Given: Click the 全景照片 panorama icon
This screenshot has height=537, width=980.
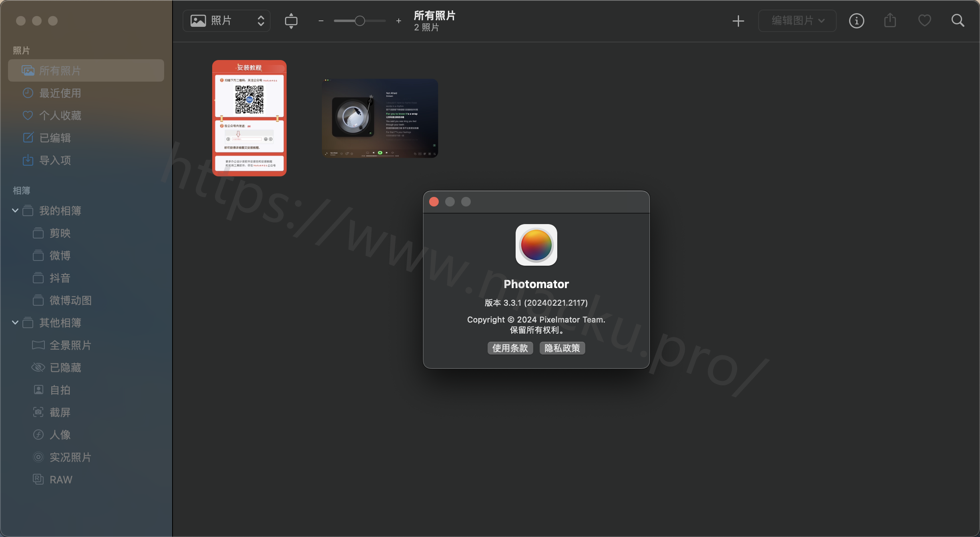Looking at the screenshot, I should coord(38,345).
